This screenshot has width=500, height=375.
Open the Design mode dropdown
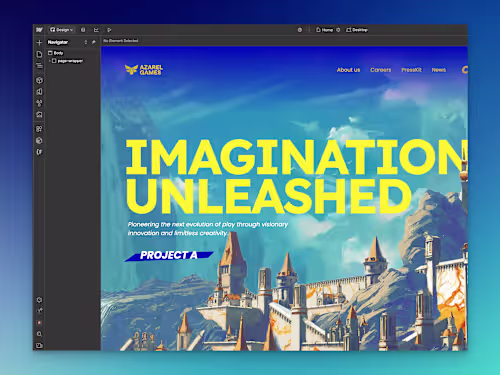[61, 30]
